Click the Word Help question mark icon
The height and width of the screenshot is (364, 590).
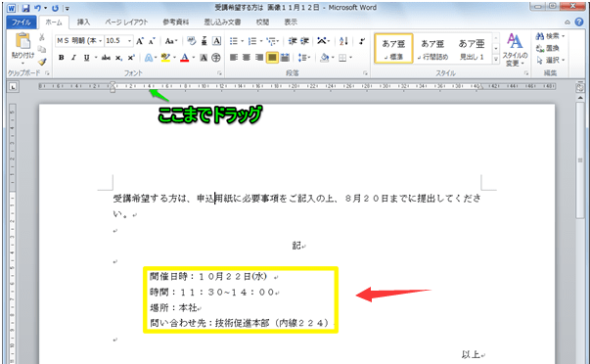(579, 23)
